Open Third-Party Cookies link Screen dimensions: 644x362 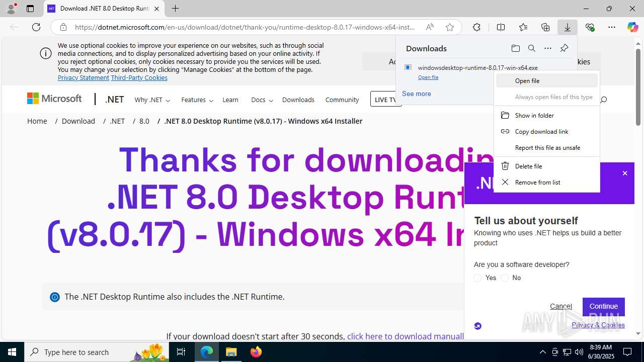pyautogui.click(x=139, y=77)
